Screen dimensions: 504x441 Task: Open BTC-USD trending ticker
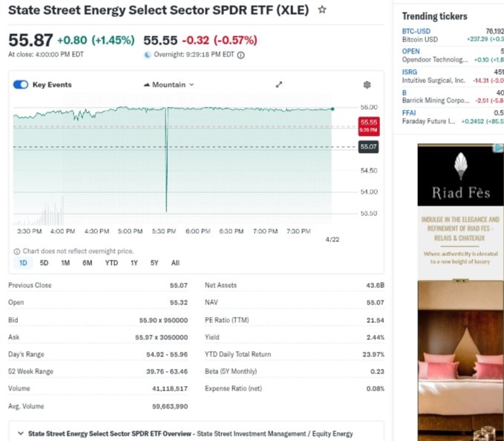tap(416, 31)
